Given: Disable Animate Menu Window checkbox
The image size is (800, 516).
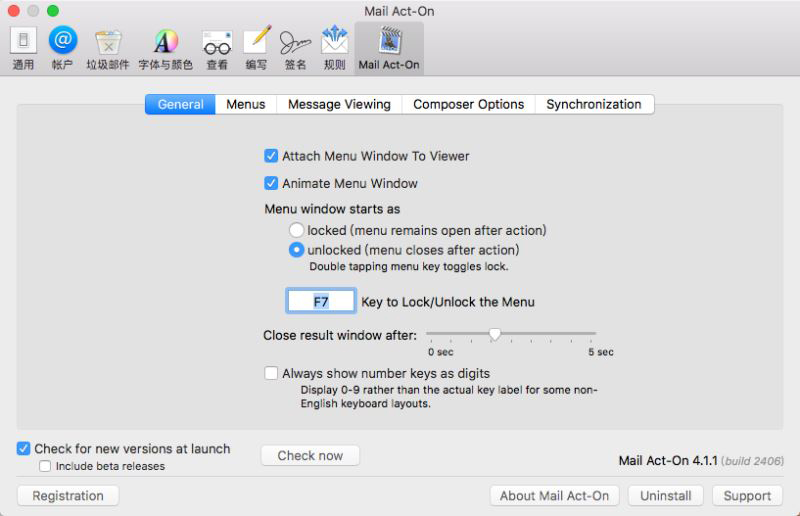Looking at the screenshot, I should pos(271,183).
